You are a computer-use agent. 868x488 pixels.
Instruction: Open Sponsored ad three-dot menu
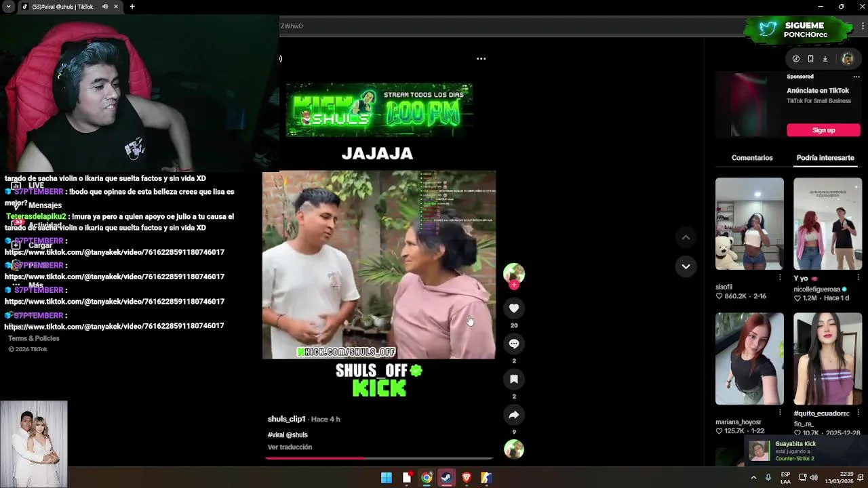tap(856, 77)
